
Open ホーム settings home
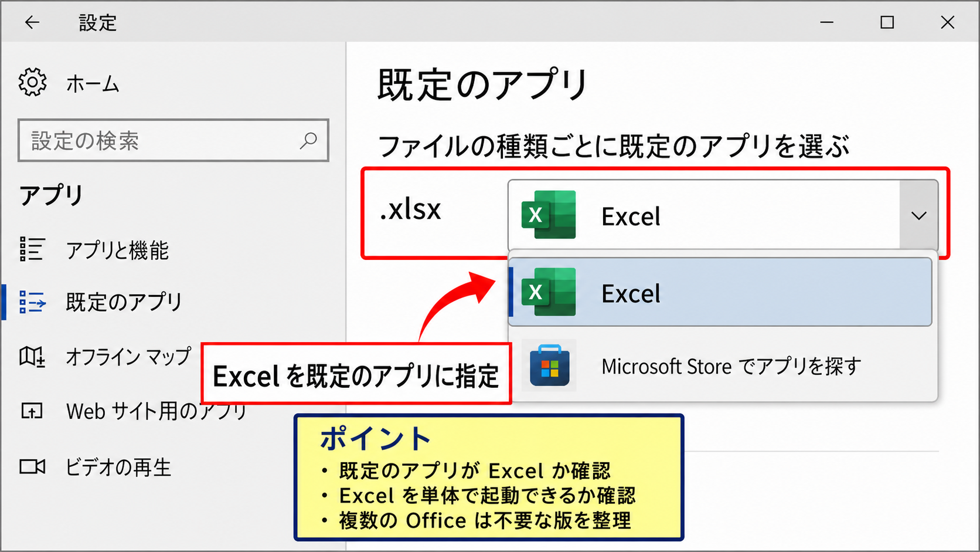[93, 84]
